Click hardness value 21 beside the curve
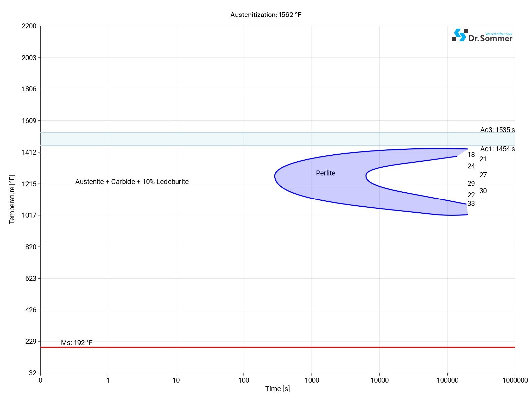This screenshot has width=532, height=399. point(483,159)
